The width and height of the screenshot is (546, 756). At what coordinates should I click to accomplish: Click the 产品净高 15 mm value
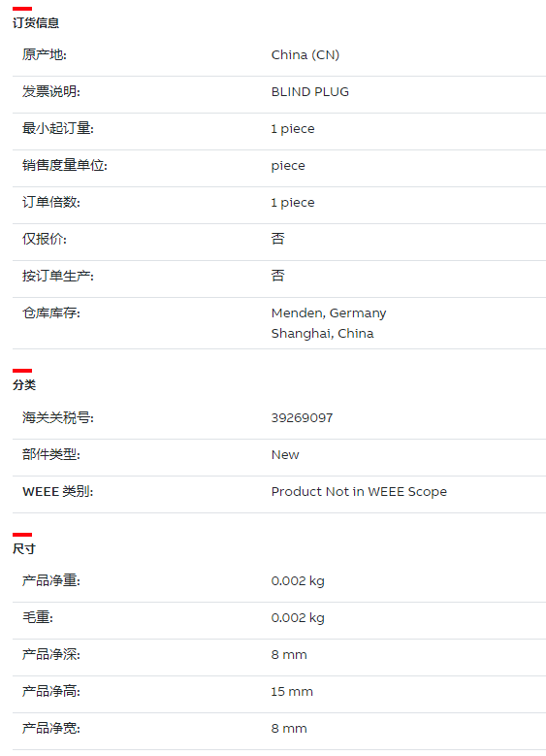292,692
